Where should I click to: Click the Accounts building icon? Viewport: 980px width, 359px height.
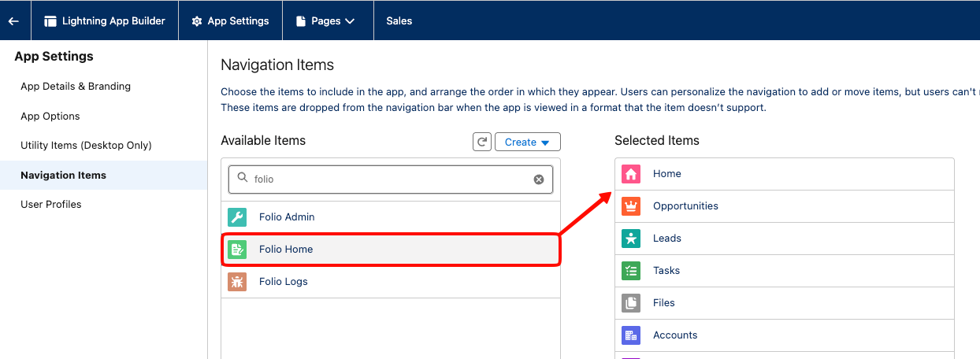(631, 335)
